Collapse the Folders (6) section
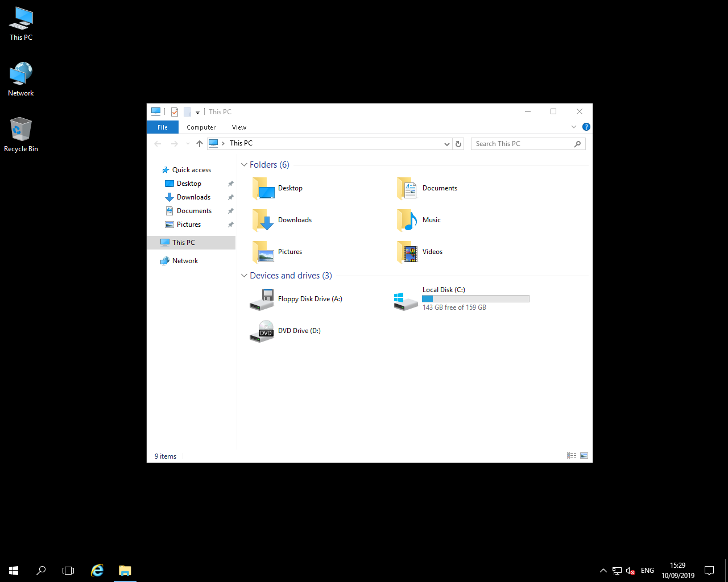 pyautogui.click(x=244, y=164)
